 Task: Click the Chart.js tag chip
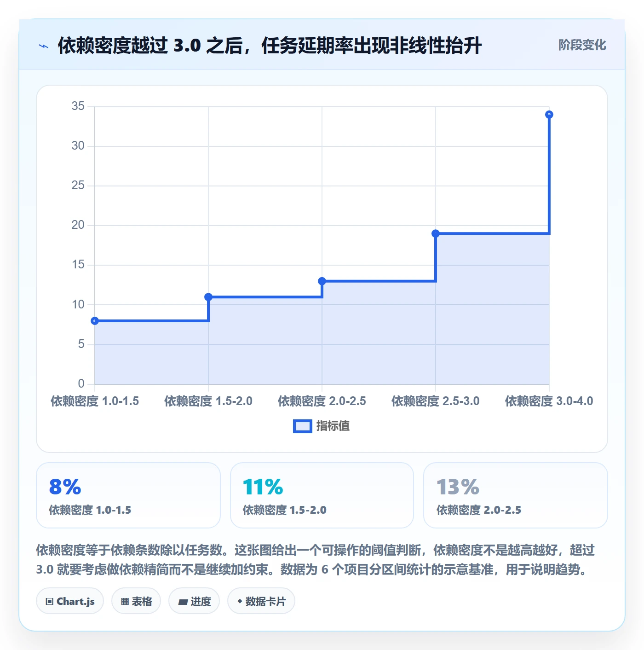(70, 601)
